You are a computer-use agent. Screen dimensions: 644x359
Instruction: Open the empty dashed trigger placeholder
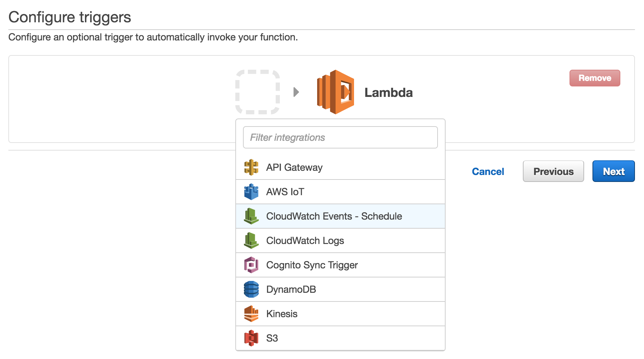point(258,92)
